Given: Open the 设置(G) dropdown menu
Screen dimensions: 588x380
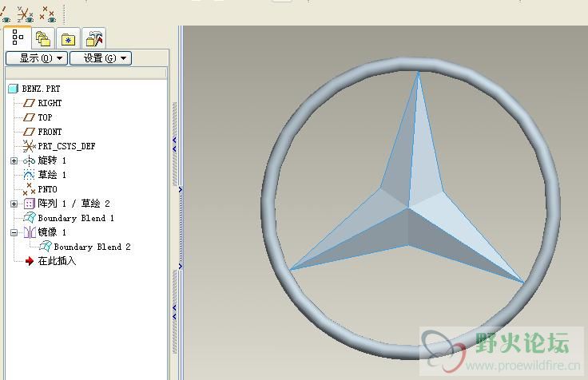Looking at the screenshot, I should 101,58.
